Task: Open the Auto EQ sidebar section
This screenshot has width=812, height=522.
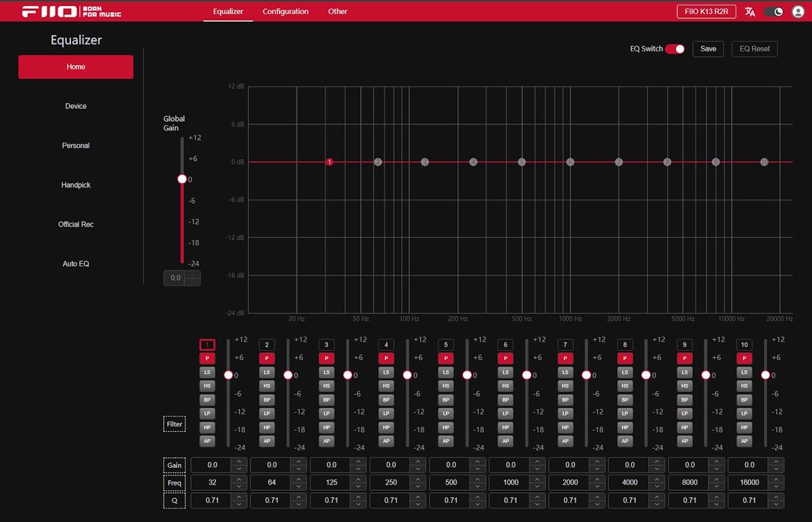Action: click(x=76, y=264)
